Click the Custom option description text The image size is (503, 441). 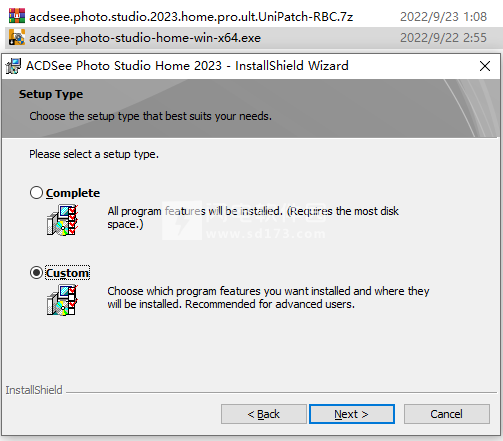268,297
